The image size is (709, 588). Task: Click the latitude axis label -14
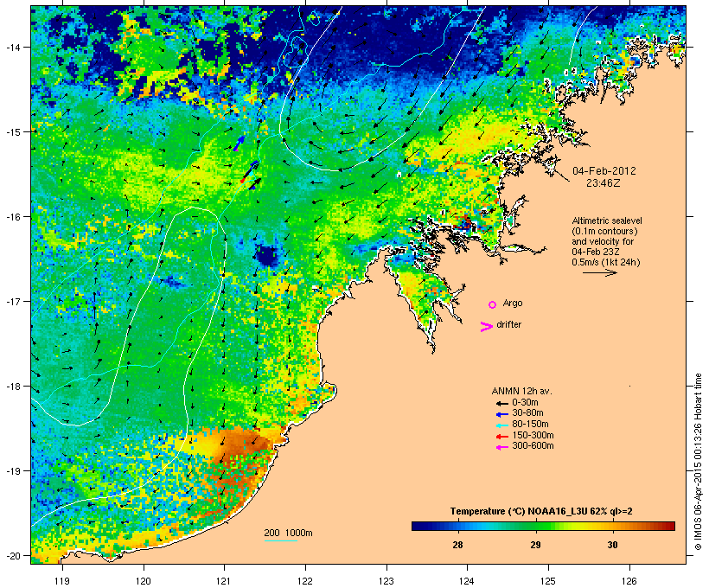click(13, 47)
